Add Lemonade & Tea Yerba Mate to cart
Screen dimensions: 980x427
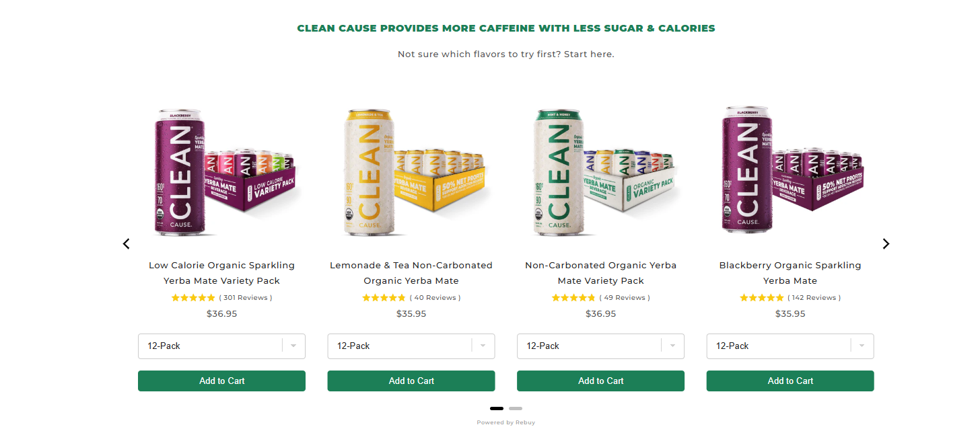click(411, 381)
